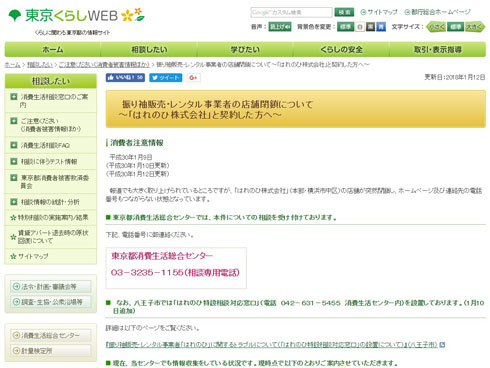The image size is (490, 368).
Task: Click the external link icon after 八王子市
Action: pos(442,345)
